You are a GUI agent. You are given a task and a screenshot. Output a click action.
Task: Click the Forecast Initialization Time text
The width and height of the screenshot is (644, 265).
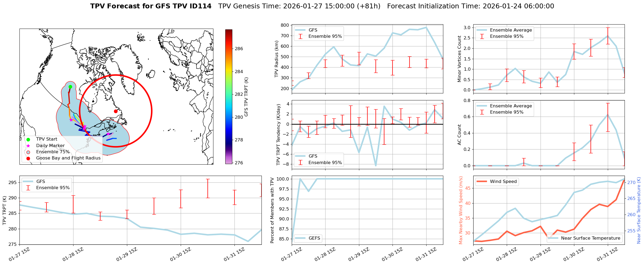point(470,6)
